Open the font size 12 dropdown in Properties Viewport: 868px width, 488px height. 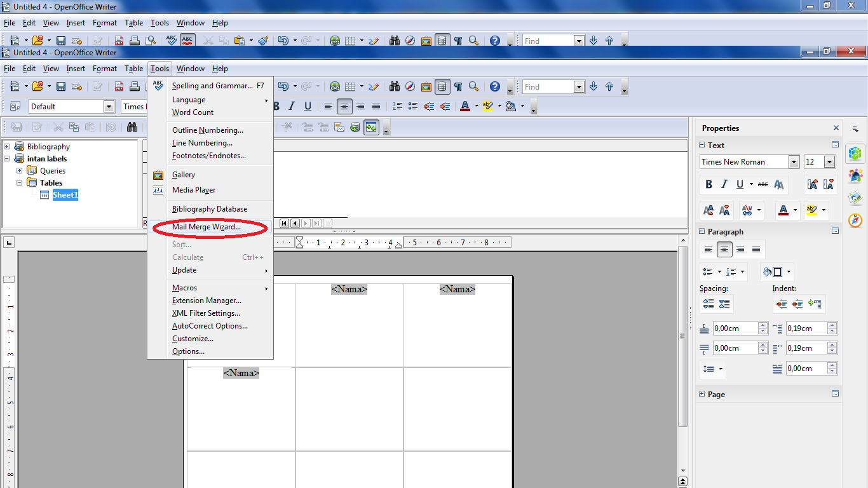[829, 162]
